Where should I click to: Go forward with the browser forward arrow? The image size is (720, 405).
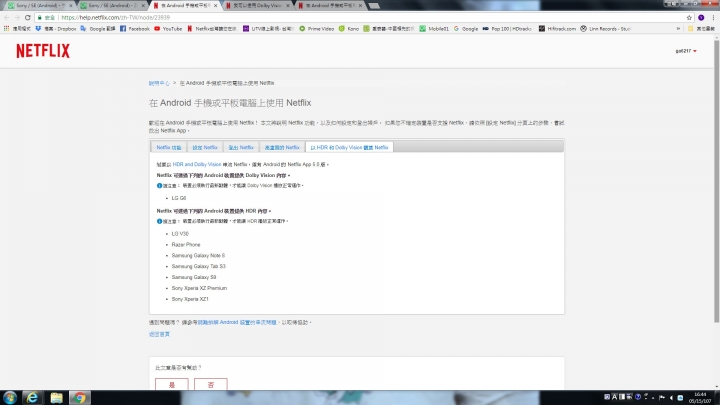tap(17, 17)
